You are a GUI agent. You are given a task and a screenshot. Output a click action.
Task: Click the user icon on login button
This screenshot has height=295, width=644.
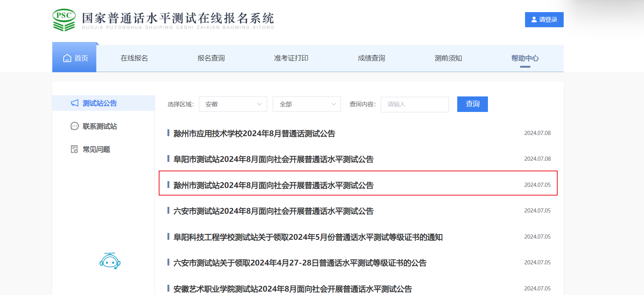(x=534, y=20)
